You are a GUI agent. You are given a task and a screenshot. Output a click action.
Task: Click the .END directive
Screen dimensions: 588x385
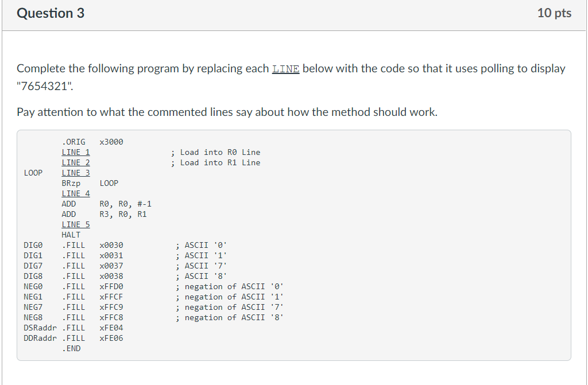tap(71, 349)
